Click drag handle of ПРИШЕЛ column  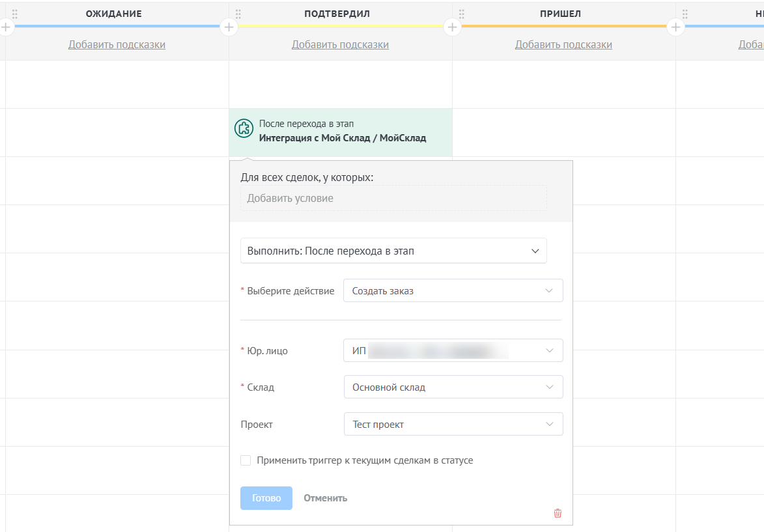click(461, 14)
